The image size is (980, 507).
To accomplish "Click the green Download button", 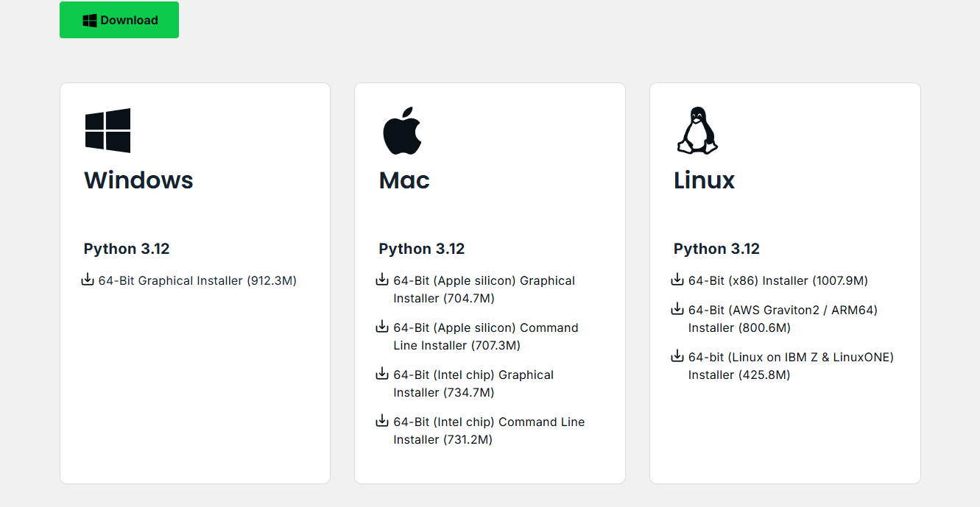I will (x=119, y=20).
